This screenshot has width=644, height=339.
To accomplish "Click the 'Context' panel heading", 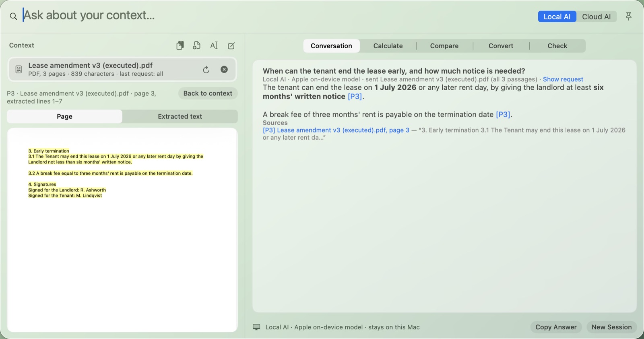I will [22, 45].
